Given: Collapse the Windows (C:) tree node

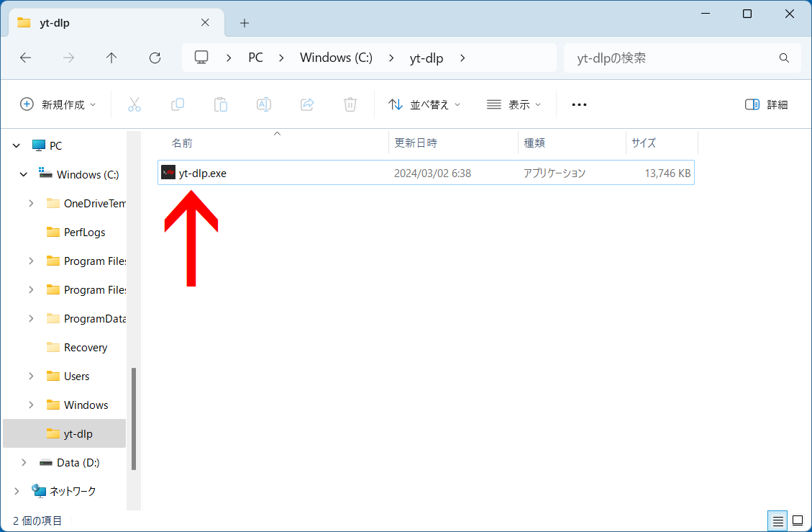Looking at the screenshot, I should pos(23,175).
